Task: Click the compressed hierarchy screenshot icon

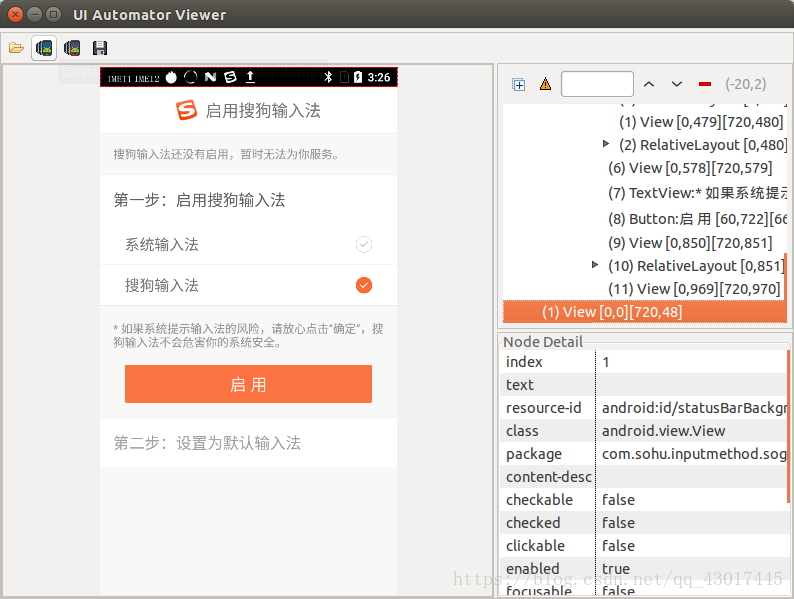Action: (72, 48)
